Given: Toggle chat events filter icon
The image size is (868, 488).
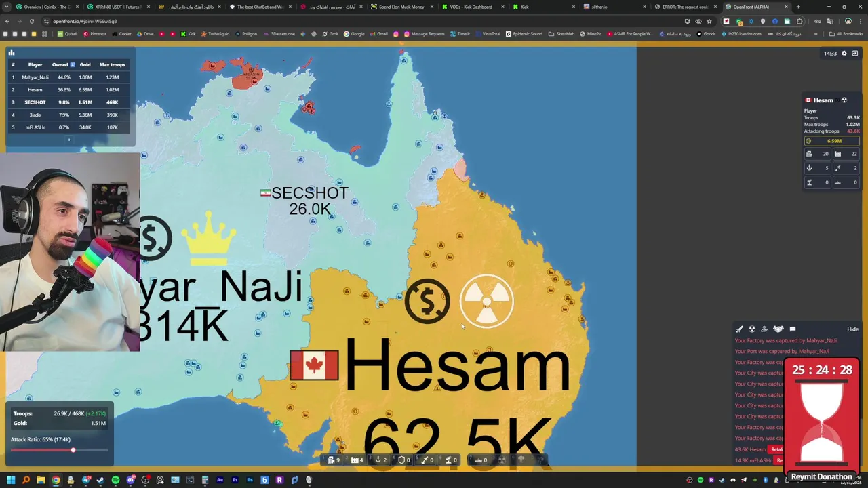Looking at the screenshot, I should point(792,329).
